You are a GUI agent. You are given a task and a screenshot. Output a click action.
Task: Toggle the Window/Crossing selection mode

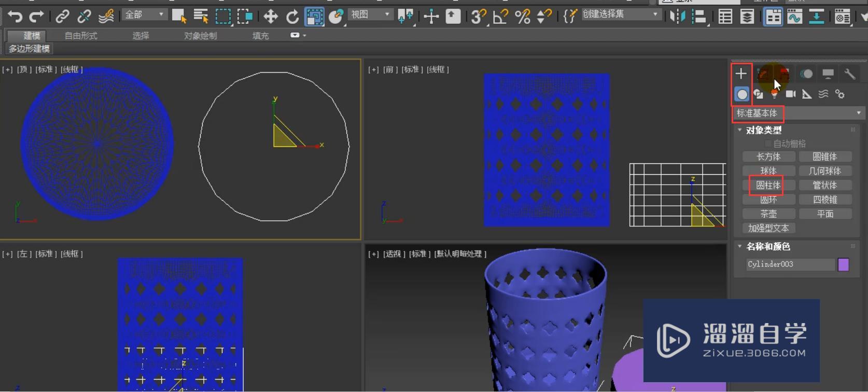click(245, 17)
